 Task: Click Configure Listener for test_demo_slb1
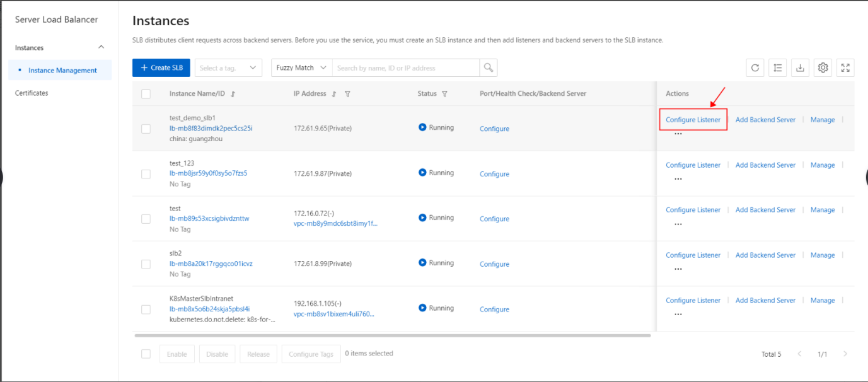(x=693, y=120)
